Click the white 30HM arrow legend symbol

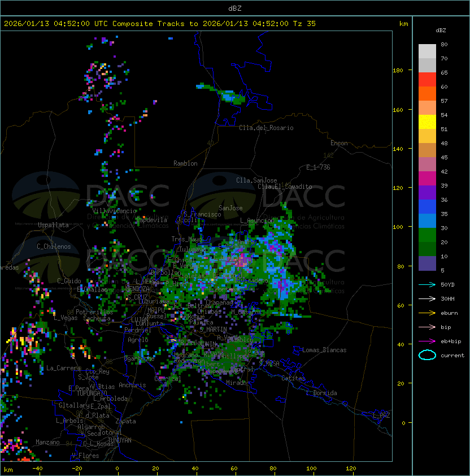[x=427, y=298]
